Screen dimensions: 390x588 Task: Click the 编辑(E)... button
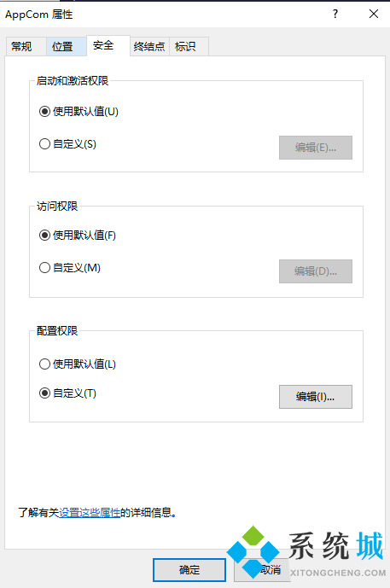pyautogui.click(x=316, y=148)
